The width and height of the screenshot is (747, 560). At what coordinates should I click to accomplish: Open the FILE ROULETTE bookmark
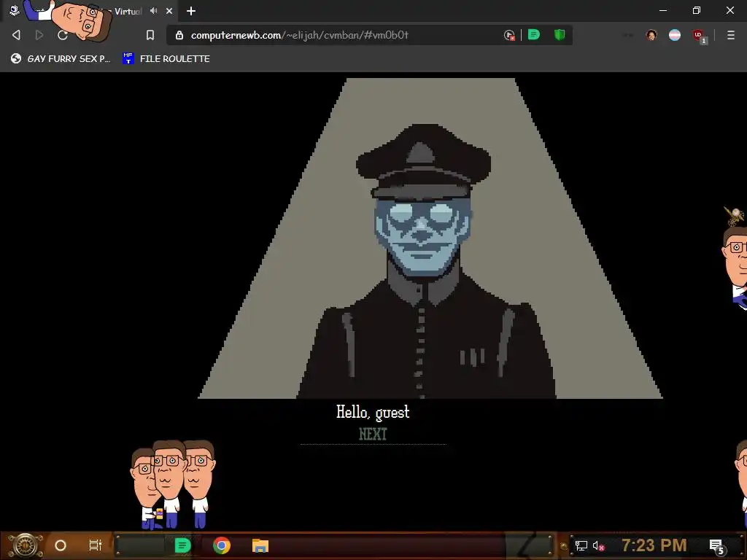pyautogui.click(x=166, y=58)
